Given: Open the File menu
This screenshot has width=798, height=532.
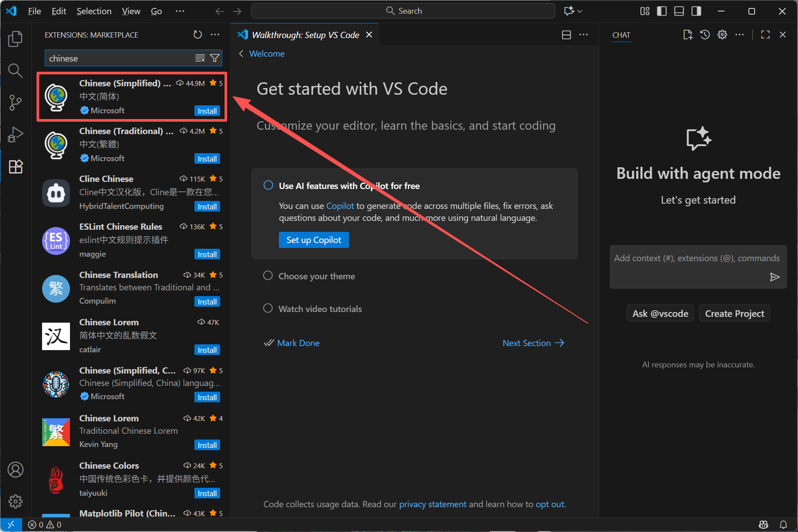Looking at the screenshot, I should point(35,11).
